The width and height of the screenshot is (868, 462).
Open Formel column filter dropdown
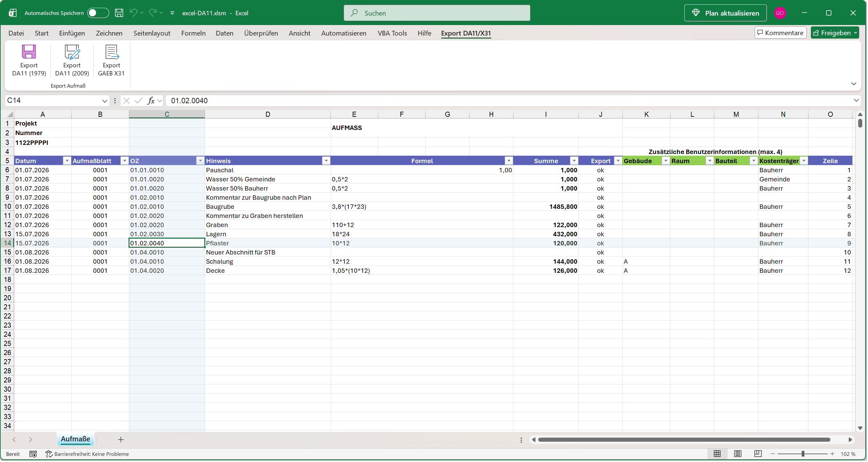[x=509, y=161]
